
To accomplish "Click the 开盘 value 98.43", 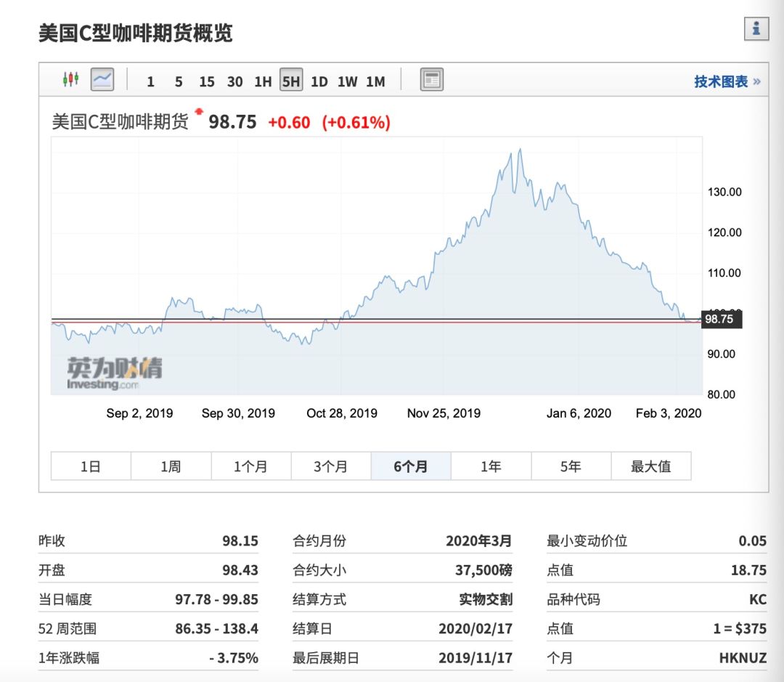I will coord(240,570).
